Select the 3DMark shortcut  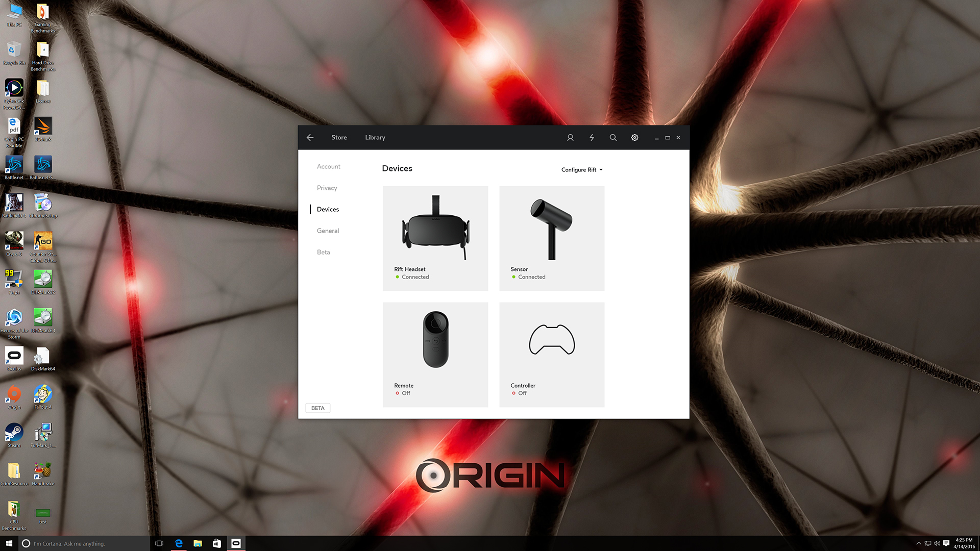[x=43, y=130]
